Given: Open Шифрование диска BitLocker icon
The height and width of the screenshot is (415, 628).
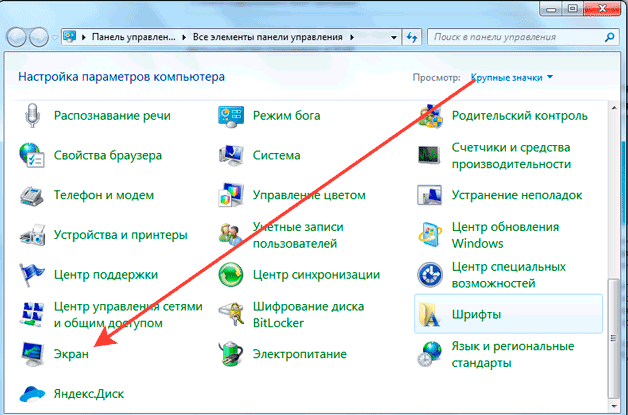Looking at the screenshot, I should click(x=232, y=314).
